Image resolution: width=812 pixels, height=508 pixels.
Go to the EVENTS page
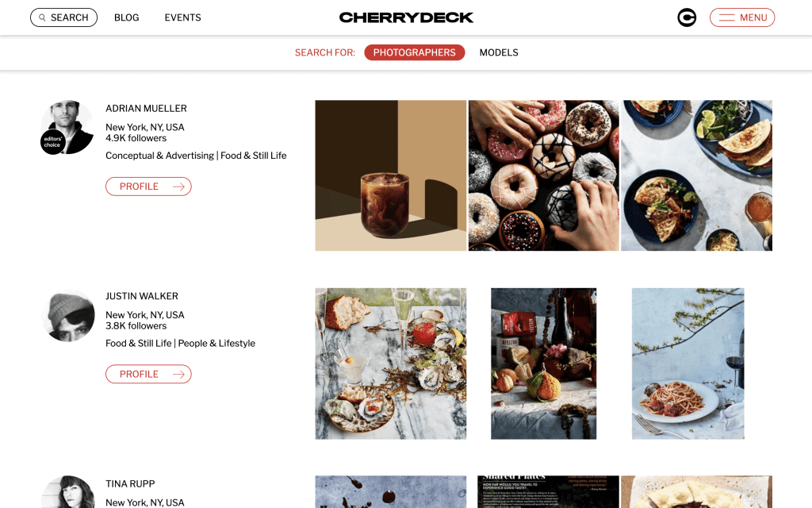click(183, 17)
